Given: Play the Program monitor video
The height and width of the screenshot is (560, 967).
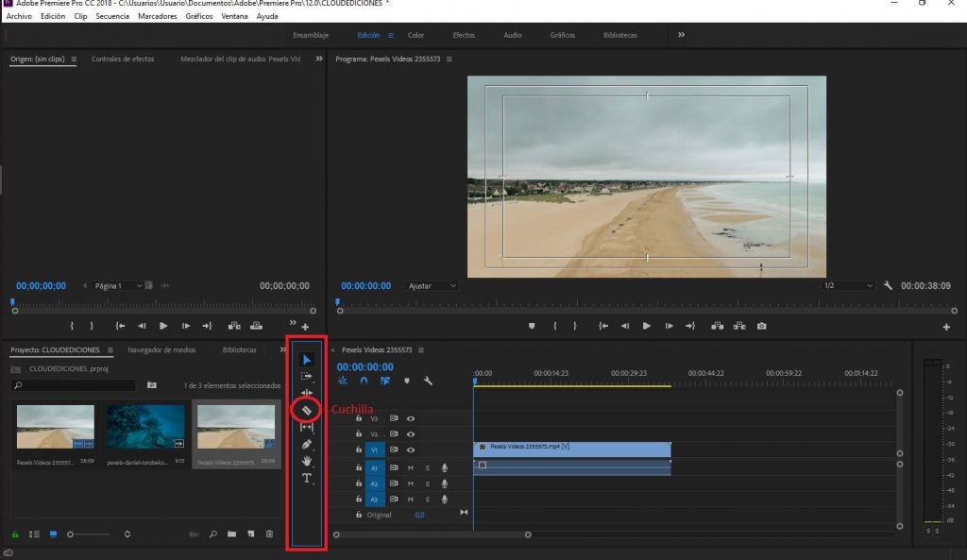Looking at the screenshot, I should 647,326.
